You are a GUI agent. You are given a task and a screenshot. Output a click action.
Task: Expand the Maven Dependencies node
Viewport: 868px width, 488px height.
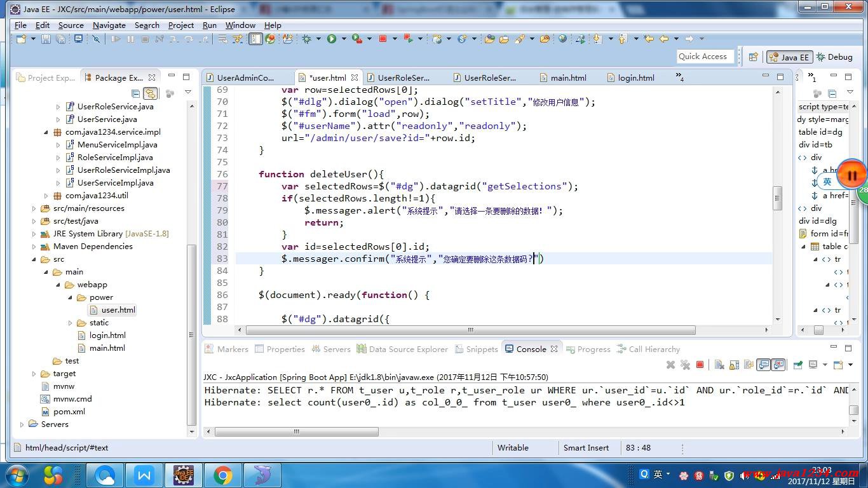(x=34, y=247)
